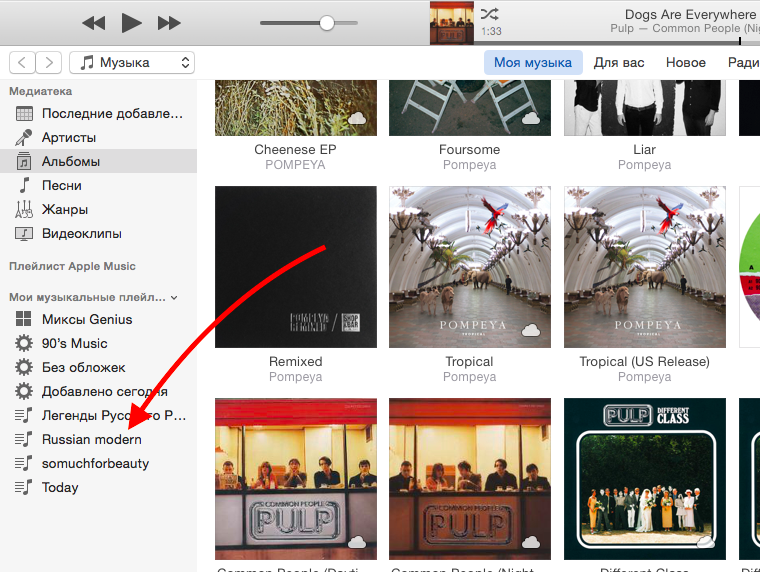The image size is (760, 572).
Task: Open the Добавлено сегодня playlist
Action: (98, 391)
